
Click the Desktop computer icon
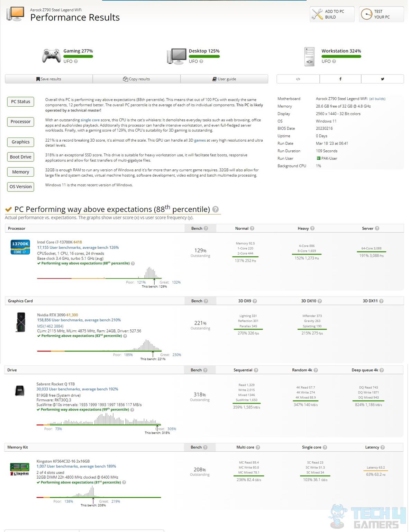[177, 56]
